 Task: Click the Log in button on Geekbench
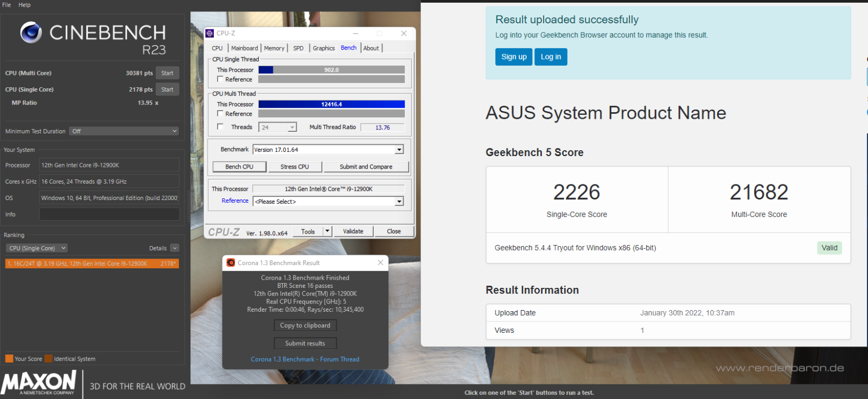coord(551,57)
